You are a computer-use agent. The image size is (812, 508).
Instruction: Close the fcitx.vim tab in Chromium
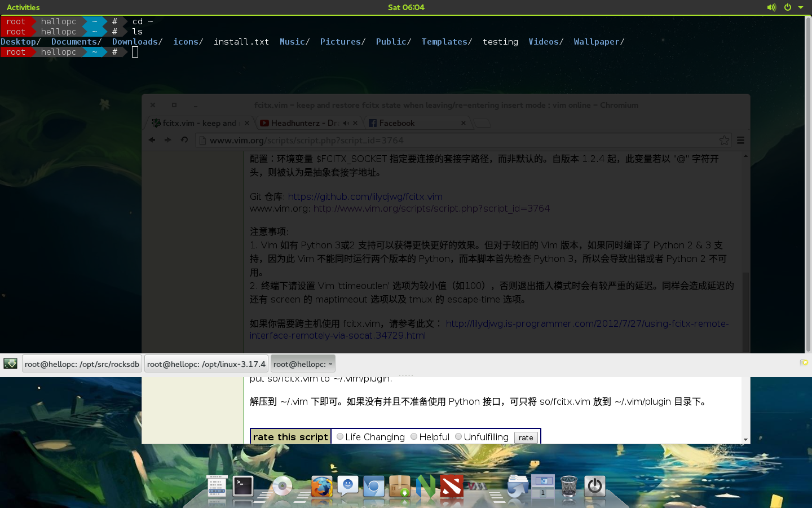tap(246, 123)
